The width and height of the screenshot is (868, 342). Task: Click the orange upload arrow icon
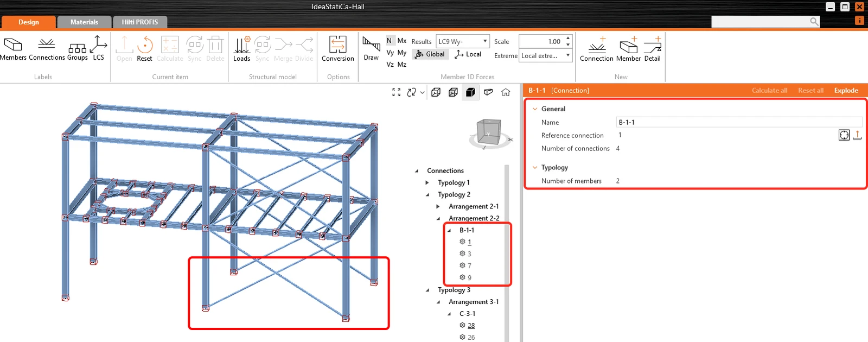pos(857,135)
